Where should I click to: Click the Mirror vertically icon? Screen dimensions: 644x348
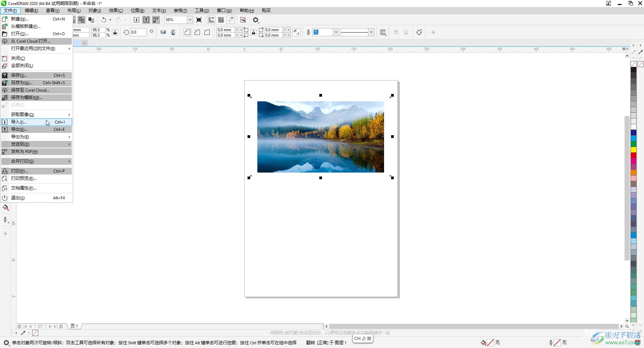tap(173, 32)
